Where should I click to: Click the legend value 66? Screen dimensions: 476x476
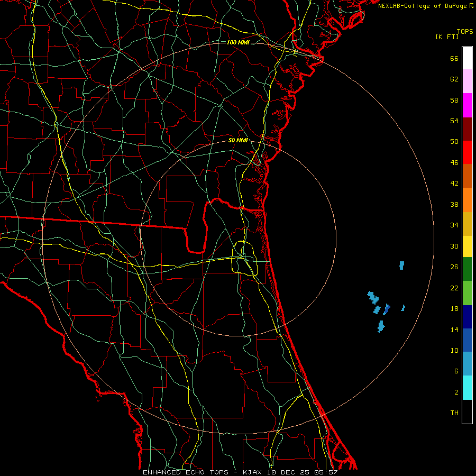point(454,59)
